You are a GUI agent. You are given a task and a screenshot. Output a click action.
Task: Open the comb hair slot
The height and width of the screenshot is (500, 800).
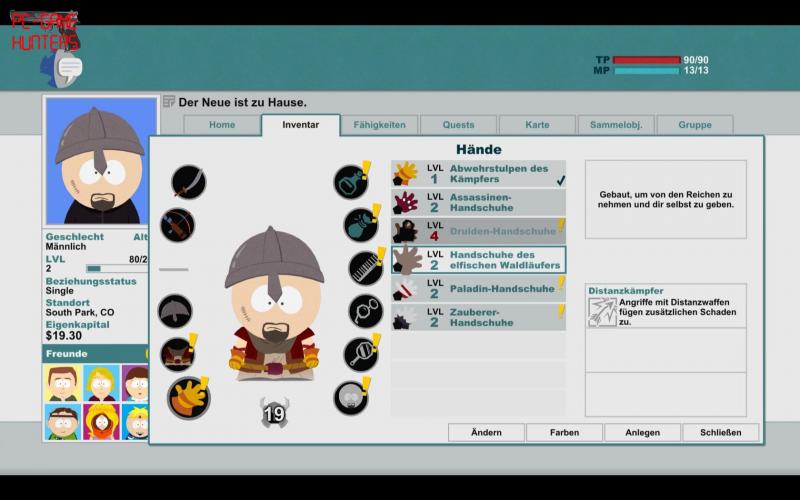pos(366,268)
